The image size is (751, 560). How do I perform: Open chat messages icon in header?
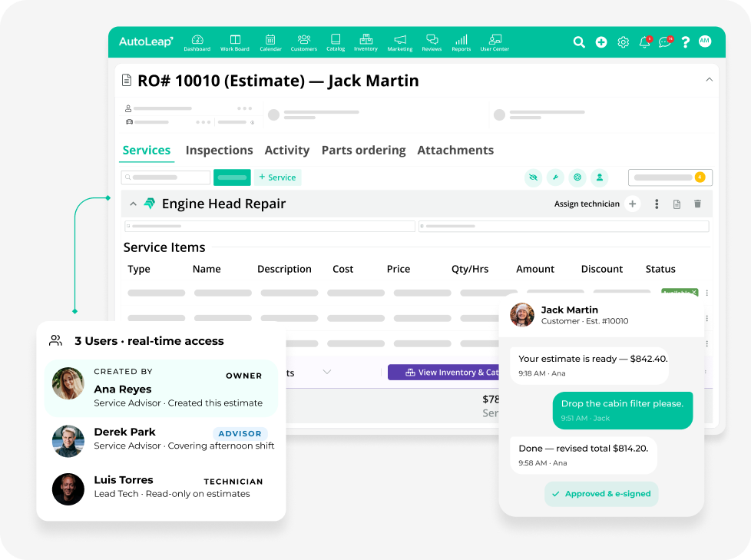tap(666, 41)
